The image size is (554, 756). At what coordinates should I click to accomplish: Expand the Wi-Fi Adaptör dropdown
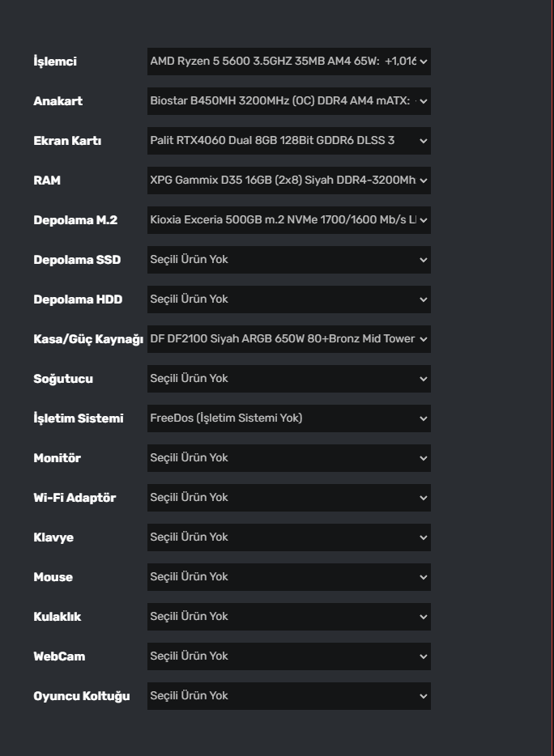click(x=288, y=498)
